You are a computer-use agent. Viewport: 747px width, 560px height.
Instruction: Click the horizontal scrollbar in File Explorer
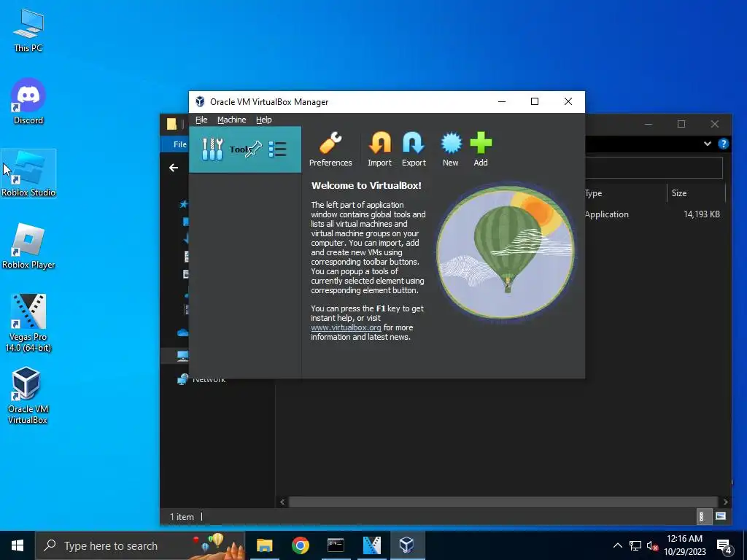coord(503,502)
